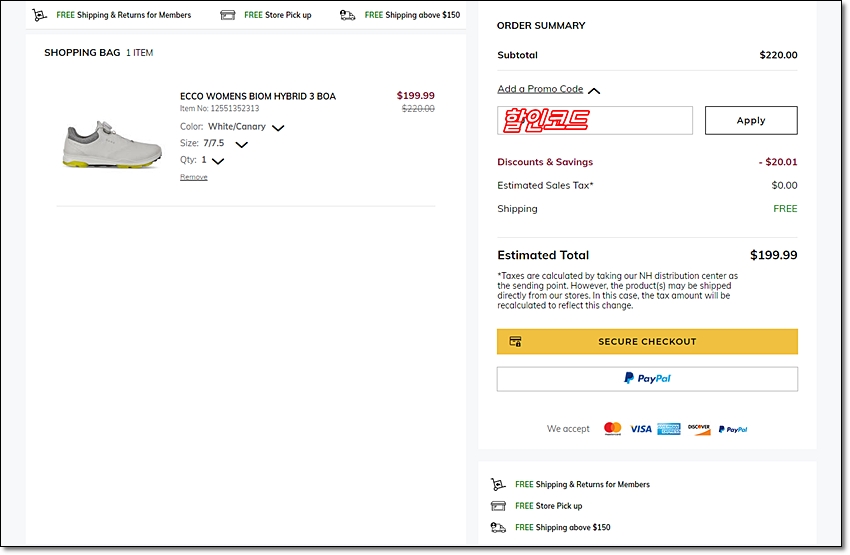Click the delivery truck icon in top banner
The image size is (850, 555).
347,15
